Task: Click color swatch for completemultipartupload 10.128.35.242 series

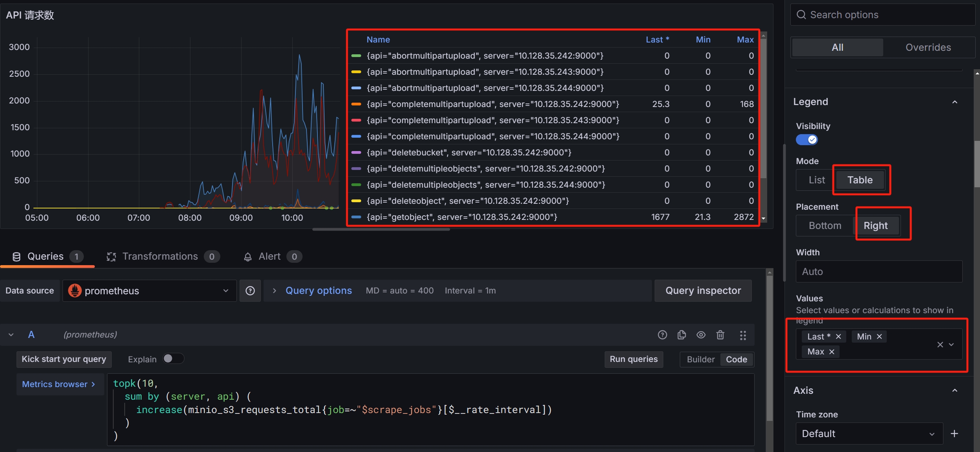Action: click(356, 104)
